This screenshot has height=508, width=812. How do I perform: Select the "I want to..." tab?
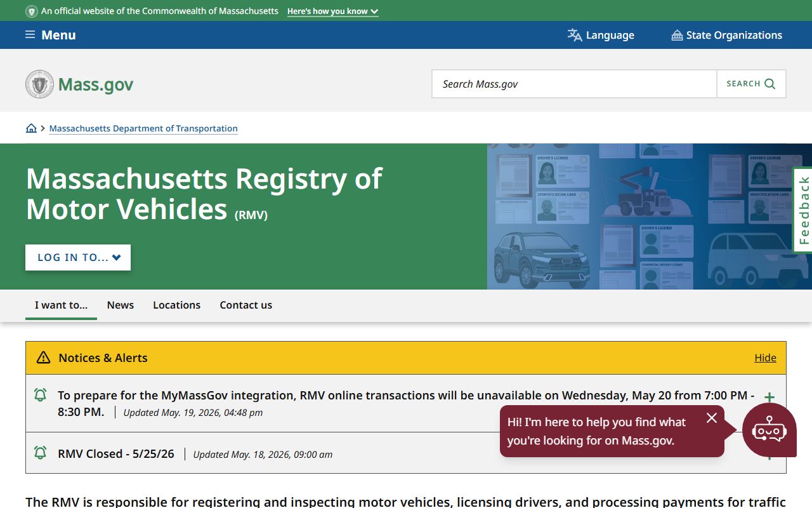[x=61, y=305]
